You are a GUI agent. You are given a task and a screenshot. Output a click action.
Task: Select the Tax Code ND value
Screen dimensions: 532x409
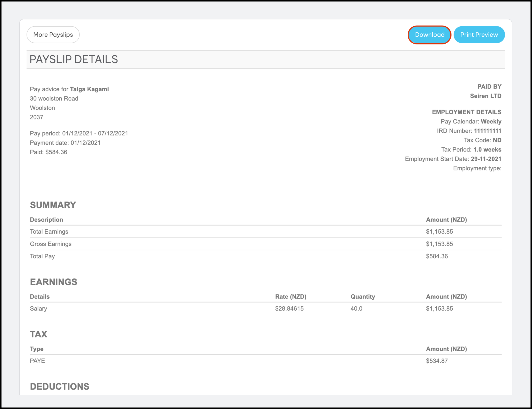[x=497, y=140]
